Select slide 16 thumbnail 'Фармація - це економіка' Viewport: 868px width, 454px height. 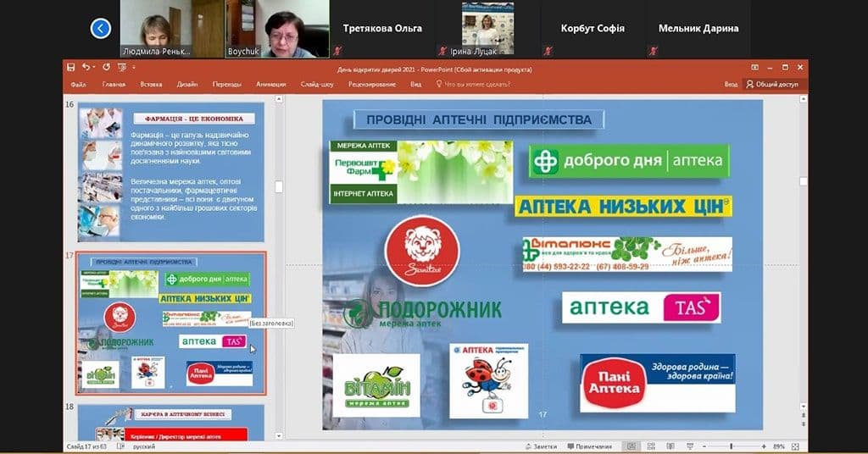tap(171, 172)
